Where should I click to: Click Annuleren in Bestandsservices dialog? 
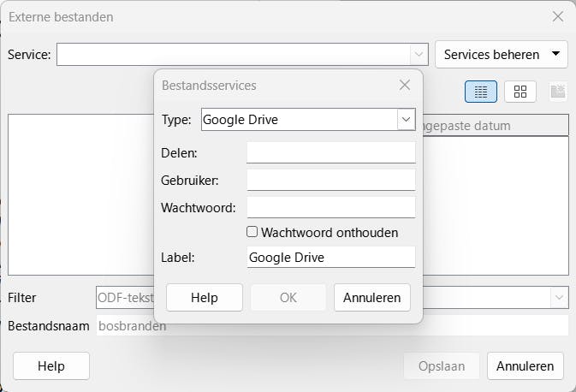[372, 298]
